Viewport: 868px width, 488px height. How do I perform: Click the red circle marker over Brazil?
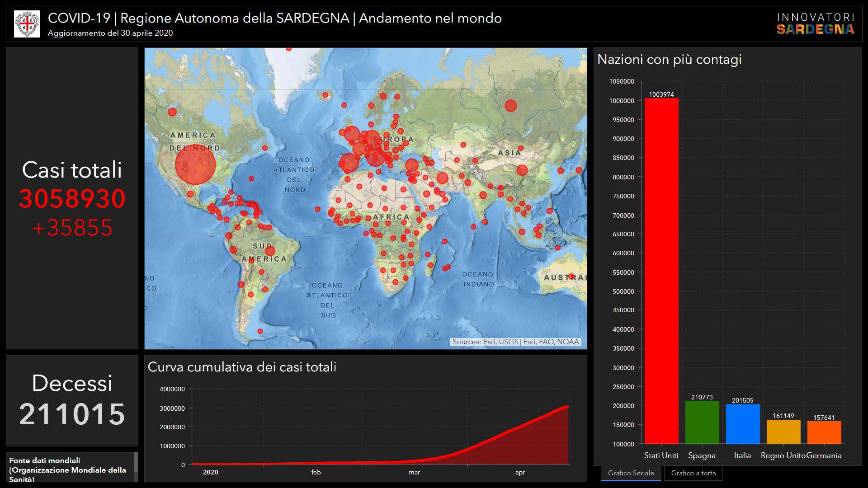click(x=270, y=251)
